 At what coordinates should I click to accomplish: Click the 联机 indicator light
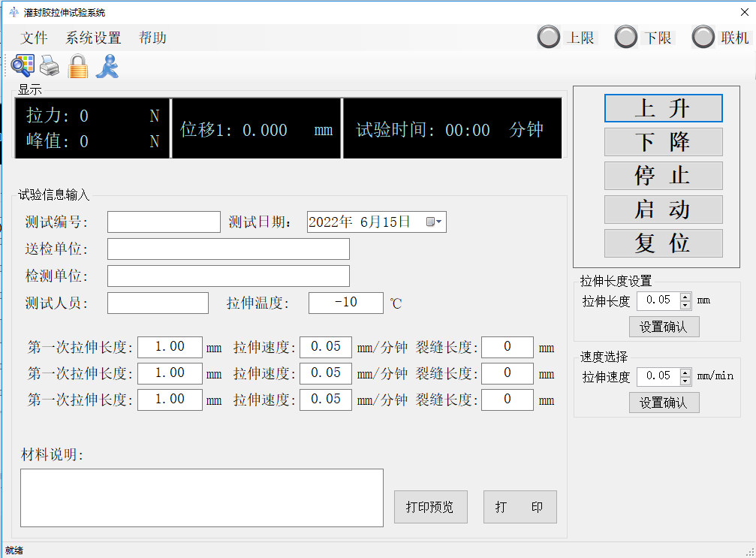click(703, 37)
